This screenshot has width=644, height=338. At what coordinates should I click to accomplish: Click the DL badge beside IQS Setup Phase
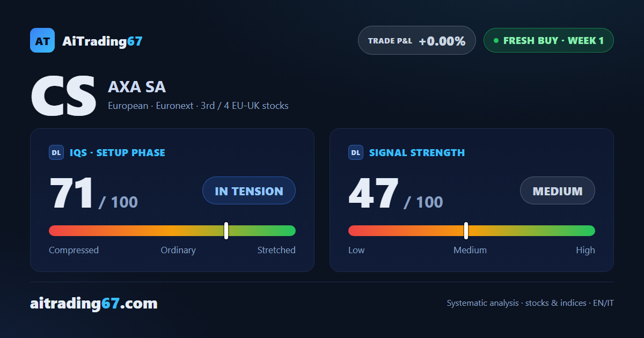(56, 152)
